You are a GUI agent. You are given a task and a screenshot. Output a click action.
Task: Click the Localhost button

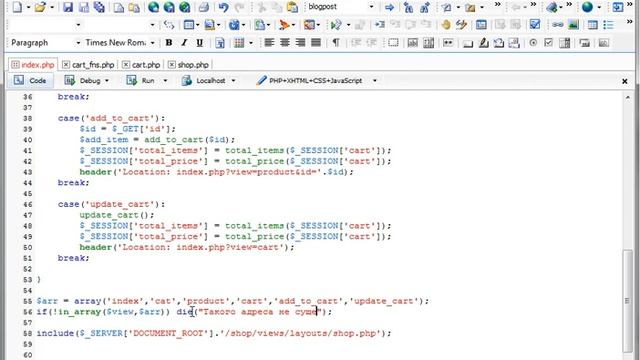click(203, 80)
